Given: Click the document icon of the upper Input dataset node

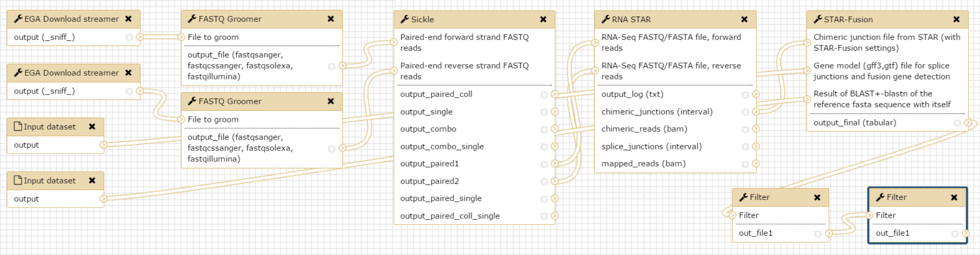Looking at the screenshot, I should 18,126.
